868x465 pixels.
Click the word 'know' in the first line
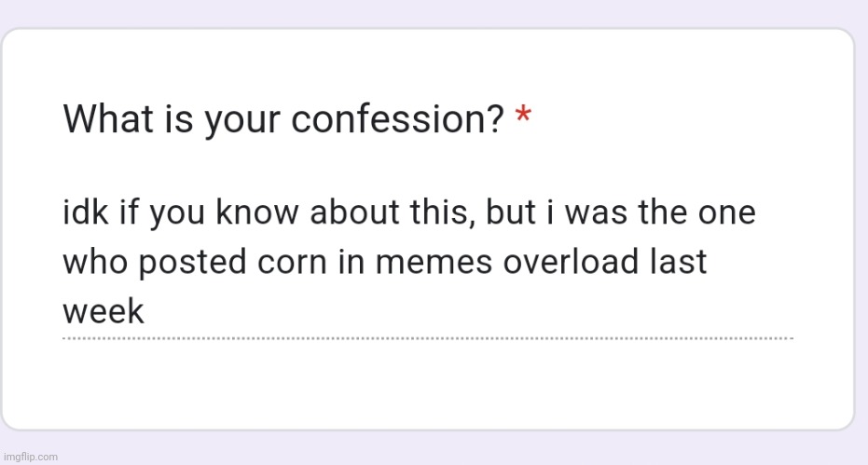coord(257,212)
